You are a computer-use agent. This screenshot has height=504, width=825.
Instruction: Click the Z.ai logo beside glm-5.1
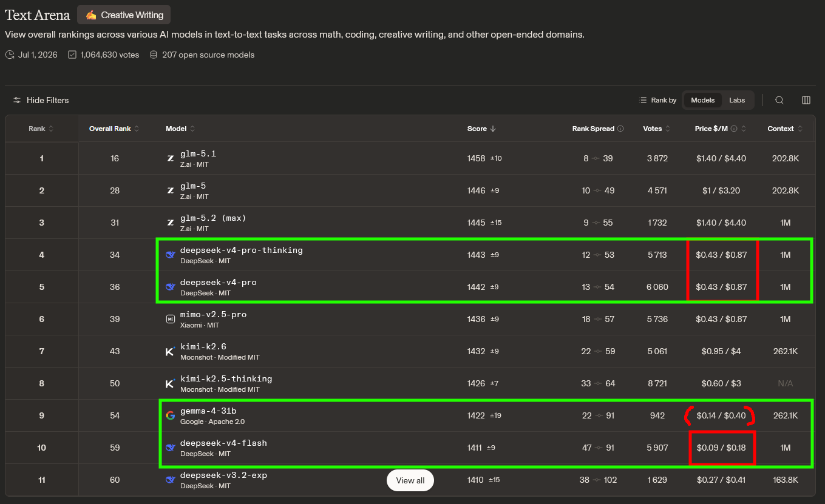171,158
